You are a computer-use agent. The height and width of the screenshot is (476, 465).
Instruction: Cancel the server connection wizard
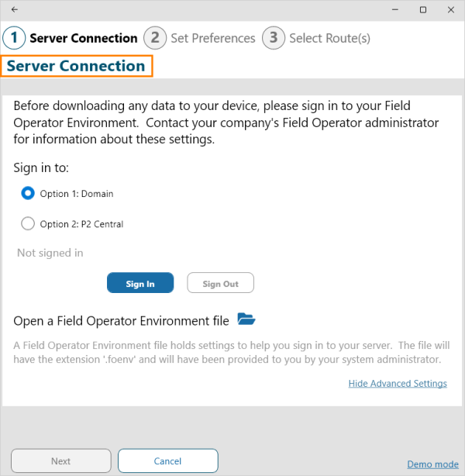(167, 460)
